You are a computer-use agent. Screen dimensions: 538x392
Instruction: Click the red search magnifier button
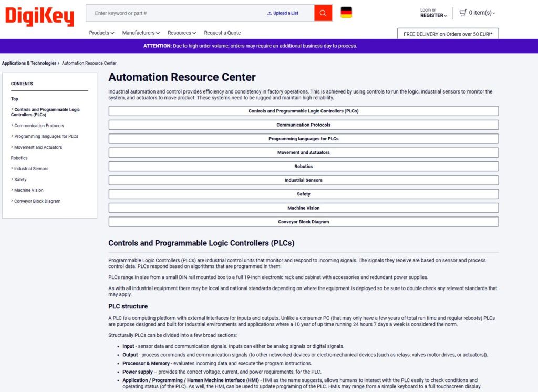pos(323,13)
